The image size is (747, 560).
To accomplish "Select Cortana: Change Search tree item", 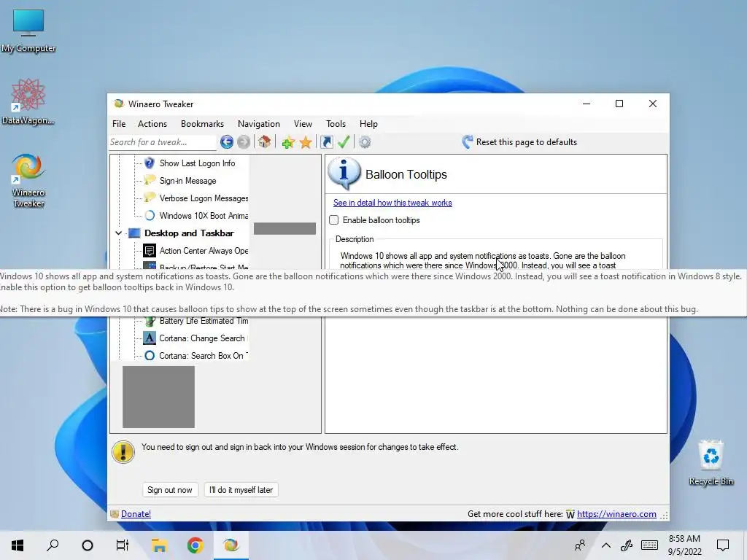I will tap(202, 338).
